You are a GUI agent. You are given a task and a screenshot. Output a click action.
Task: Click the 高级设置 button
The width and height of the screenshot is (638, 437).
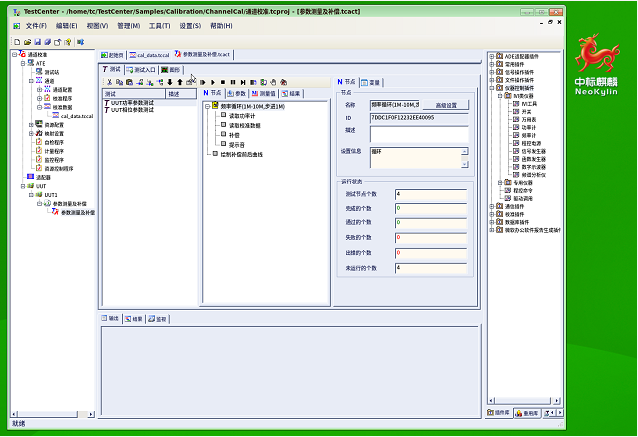click(x=445, y=105)
